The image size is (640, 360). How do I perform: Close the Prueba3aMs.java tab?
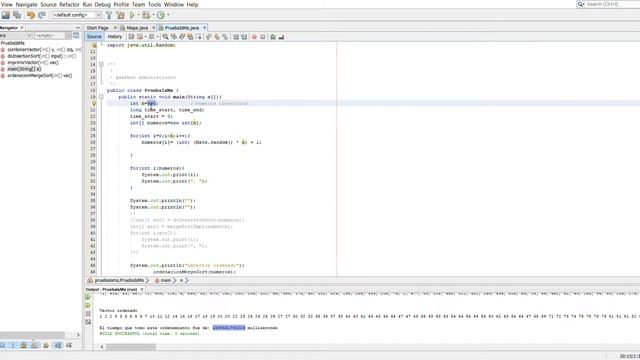(204, 27)
